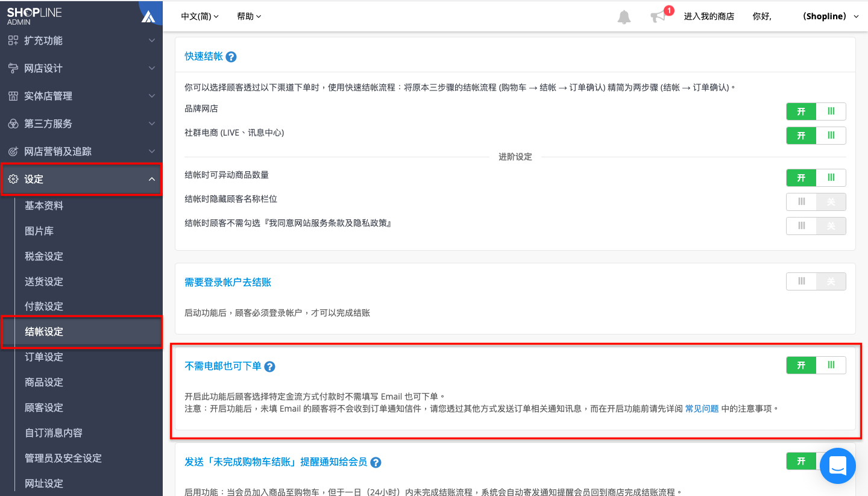Toggle the 品牌网店 quick checkout switch

pos(816,111)
